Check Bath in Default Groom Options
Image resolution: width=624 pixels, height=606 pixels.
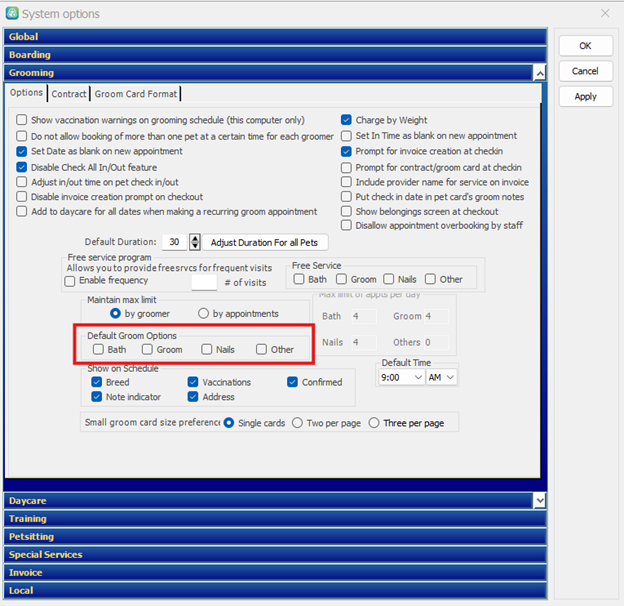[x=98, y=349]
